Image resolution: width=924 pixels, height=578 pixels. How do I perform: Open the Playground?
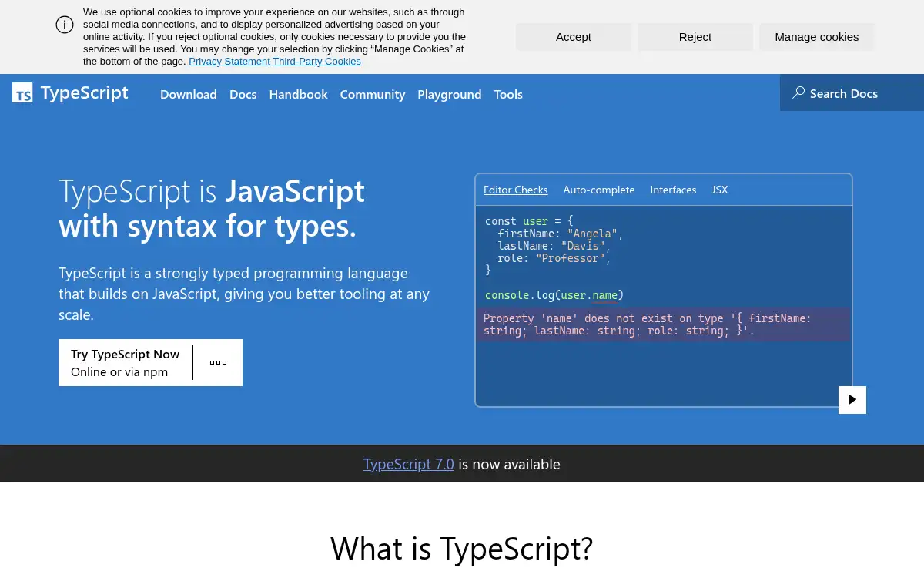(450, 94)
